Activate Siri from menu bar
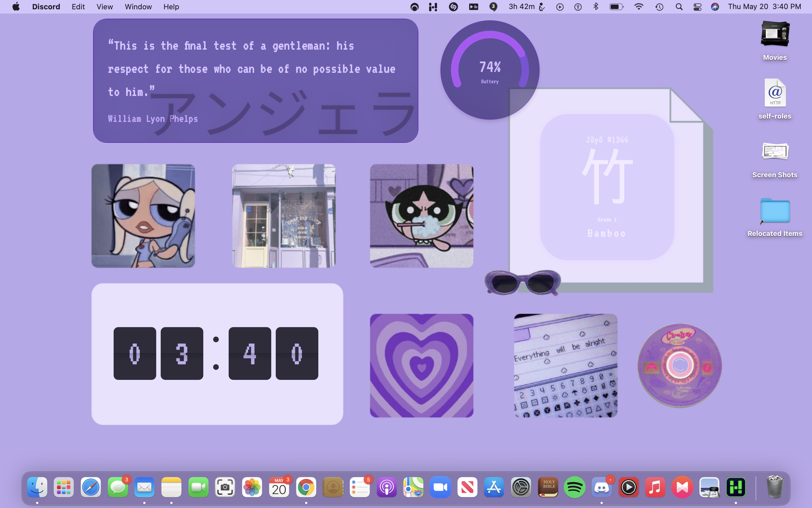812x508 pixels. click(x=715, y=7)
